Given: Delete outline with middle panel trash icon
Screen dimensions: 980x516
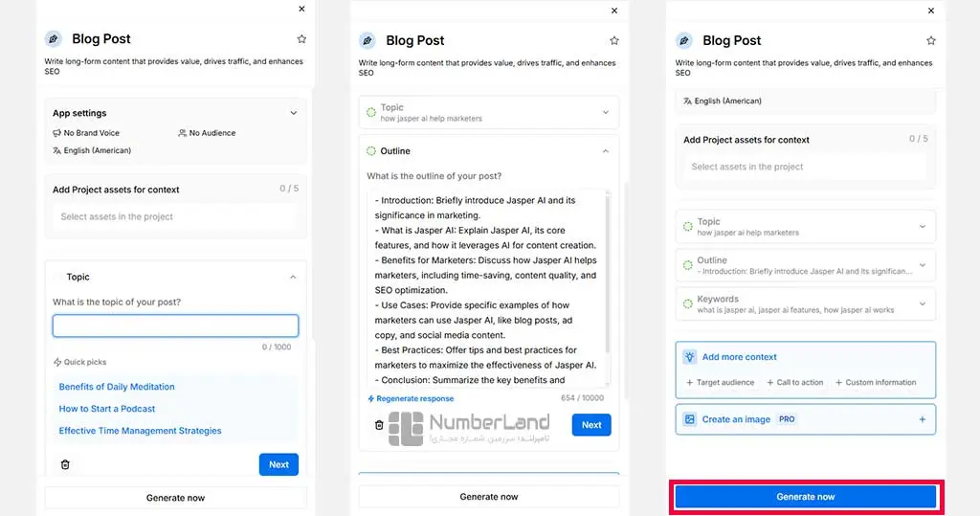Looking at the screenshot, I should coord(379,425).
